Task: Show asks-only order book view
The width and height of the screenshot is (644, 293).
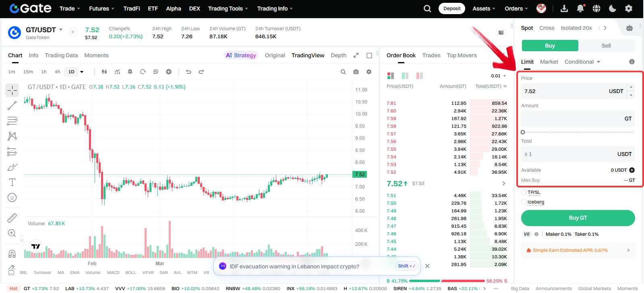Action: click(420, 76)
